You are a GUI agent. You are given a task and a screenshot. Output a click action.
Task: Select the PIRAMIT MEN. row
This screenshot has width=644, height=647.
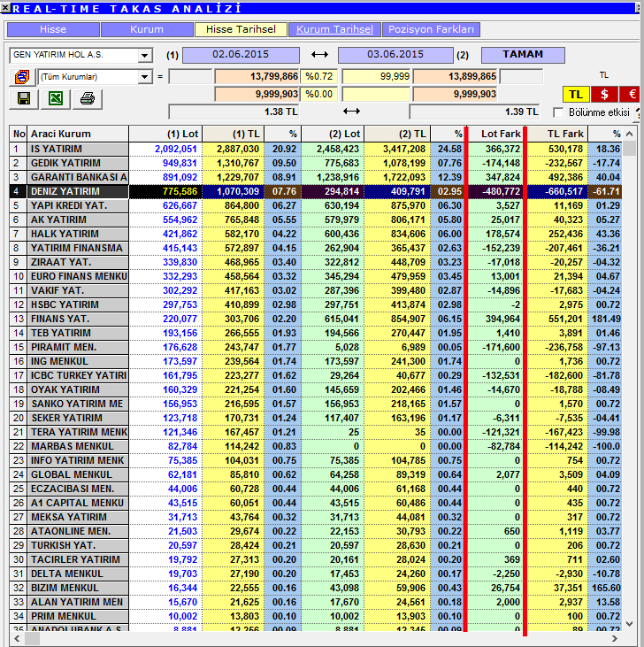316,347
